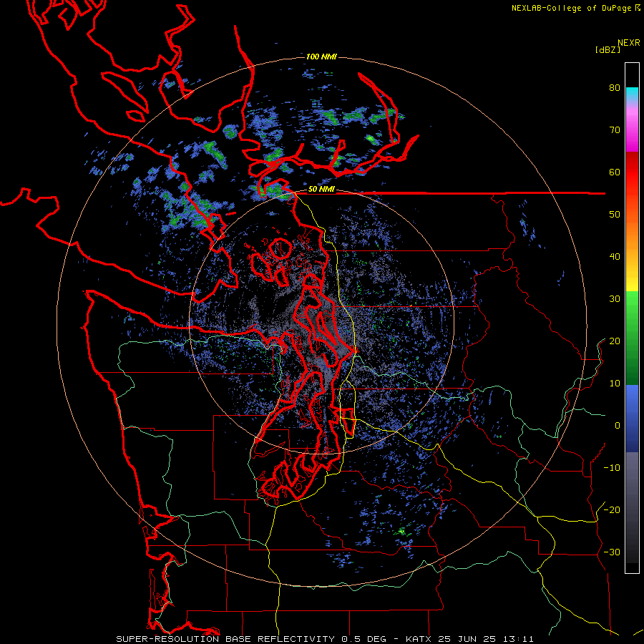Click the 70 dBZ scale value

615,130
